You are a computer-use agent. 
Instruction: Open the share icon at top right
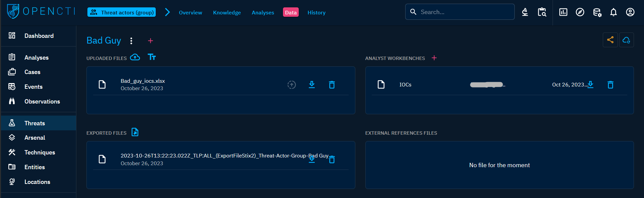pos(610,40)
